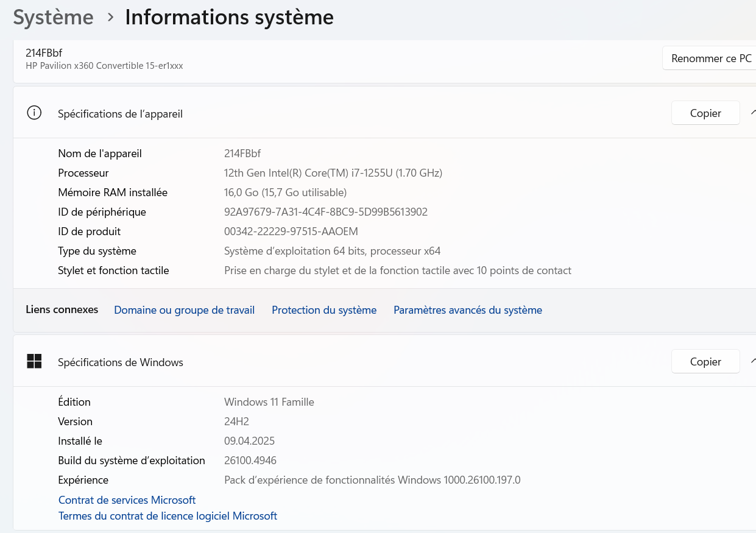Click the value Système d'exploitation 64 bits
This screenshot has width=756, height=533.
[x=332, y=251]
